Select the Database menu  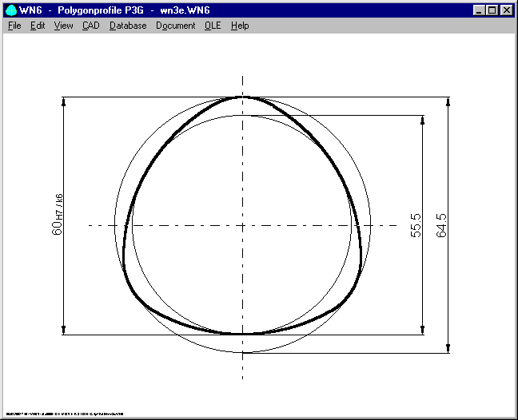click(128, 26)
